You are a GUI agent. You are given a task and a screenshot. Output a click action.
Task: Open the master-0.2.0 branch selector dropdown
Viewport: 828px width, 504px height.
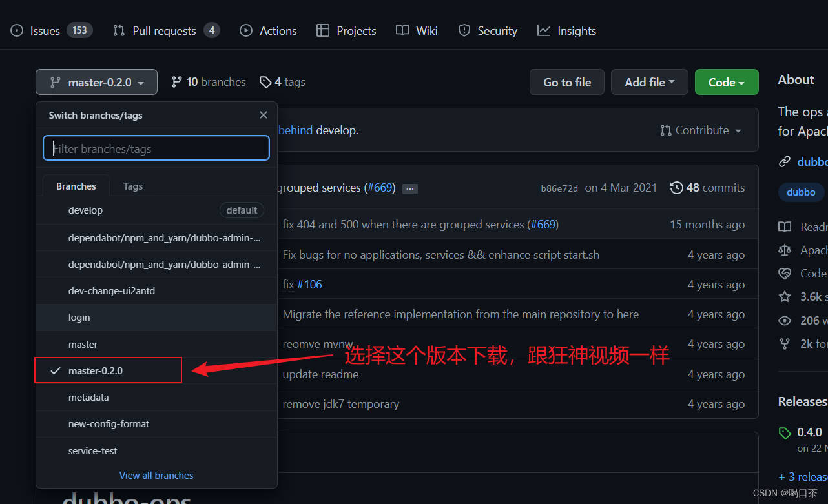click(x=96, y=82)
